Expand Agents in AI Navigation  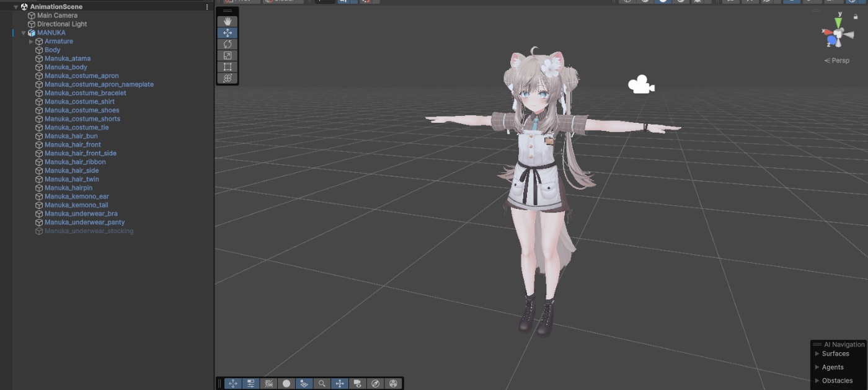(817, 367)
